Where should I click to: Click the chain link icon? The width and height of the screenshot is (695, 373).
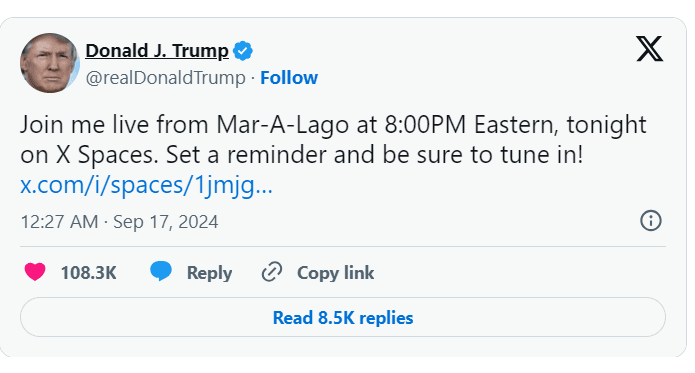[x=272, y=272]
